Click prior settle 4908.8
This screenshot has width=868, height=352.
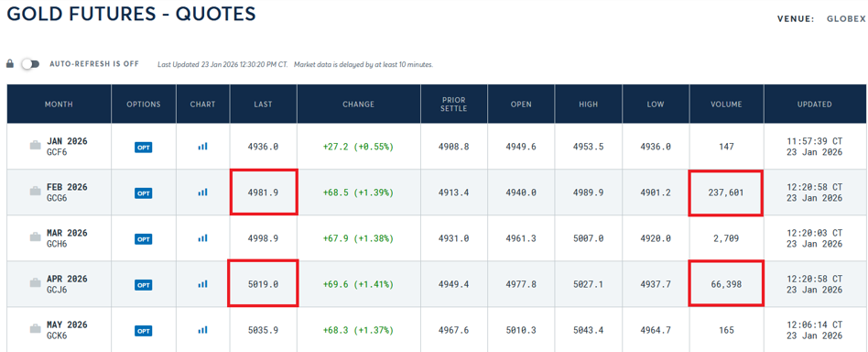[454, 147]
